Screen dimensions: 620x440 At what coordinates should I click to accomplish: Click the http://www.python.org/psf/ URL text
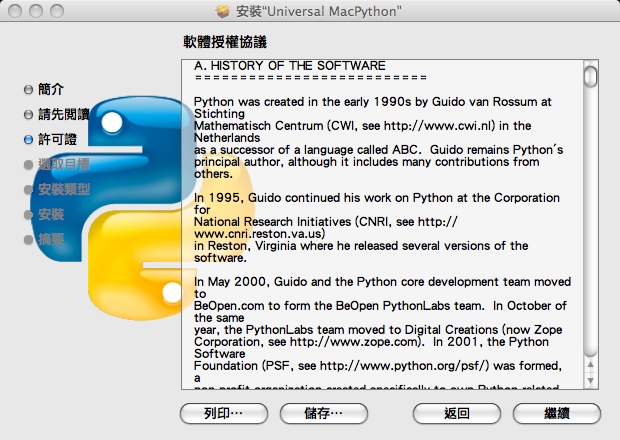[x=404, y=366]
